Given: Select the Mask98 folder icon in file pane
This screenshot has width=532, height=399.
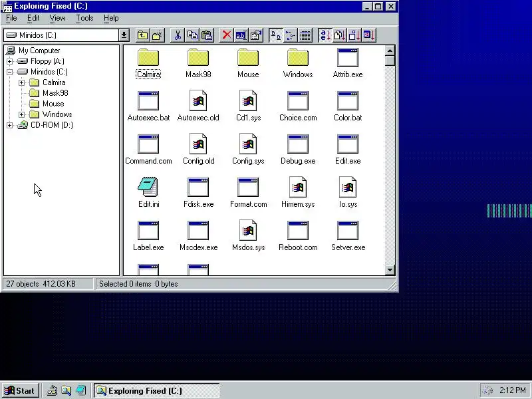Looking at the screenshot, I should [198, 57].
